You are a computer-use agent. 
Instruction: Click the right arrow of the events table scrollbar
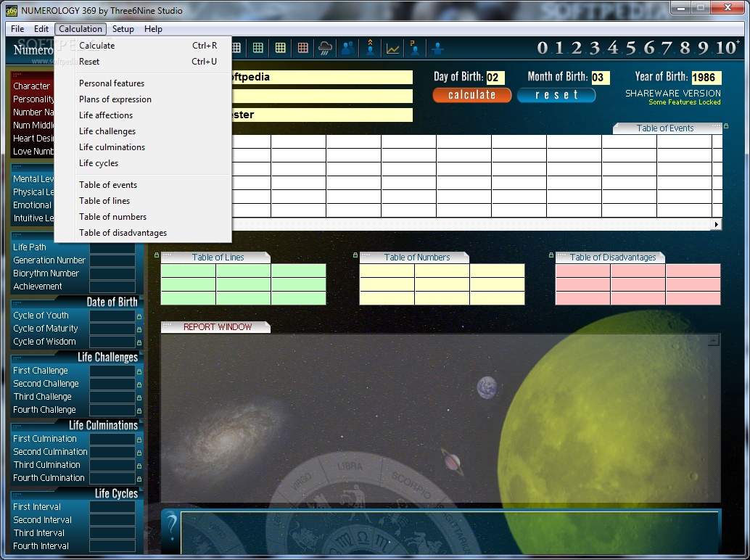point(716,224)
